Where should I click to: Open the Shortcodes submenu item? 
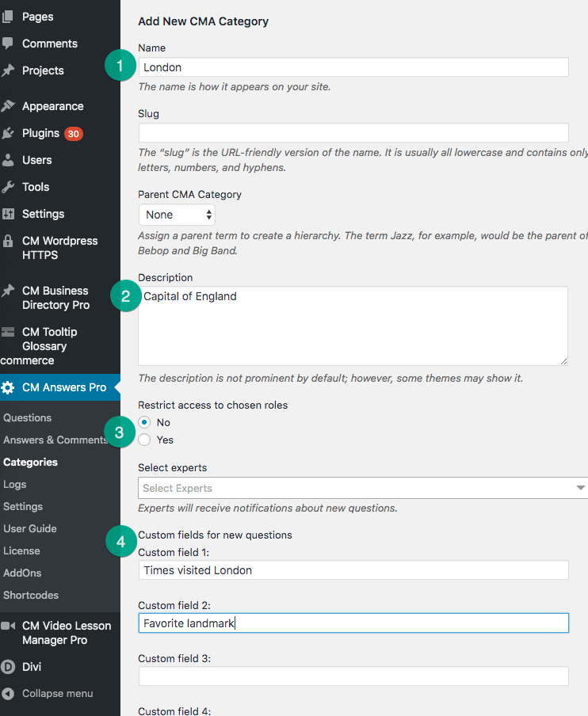pos(31,595)
